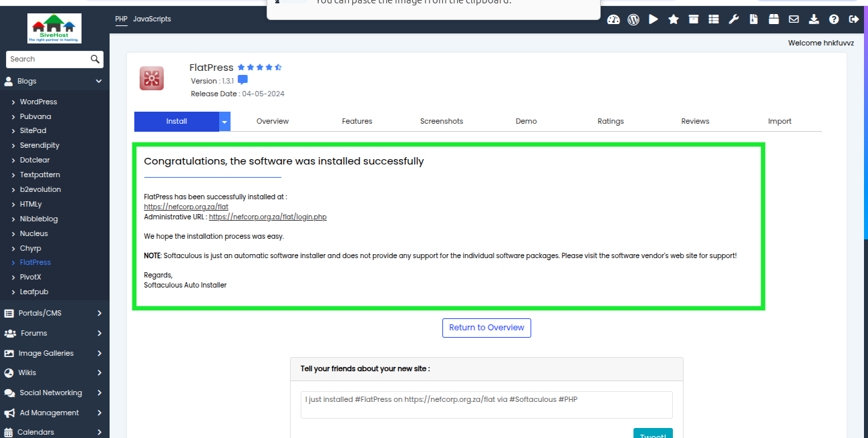Expand the Portals/CMS category arrow
868x438 pixels.
click(x=100, y=313)
